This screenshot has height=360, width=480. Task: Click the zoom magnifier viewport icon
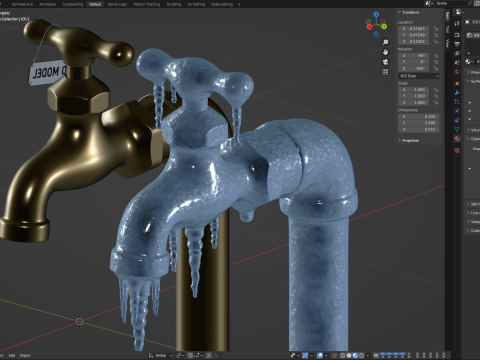385,42
